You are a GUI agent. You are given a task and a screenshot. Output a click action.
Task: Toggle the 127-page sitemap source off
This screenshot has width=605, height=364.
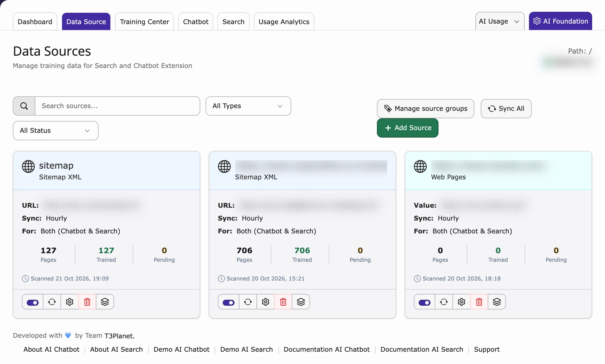click(x=33, y=302)
